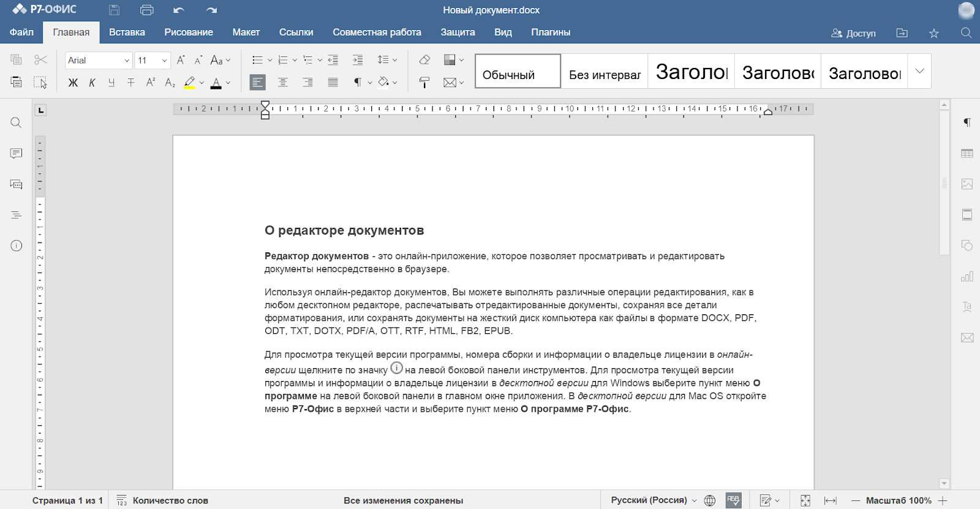Expand the bullet list options arrow
The height and width of the screenshot is (509, 980).
coord(269,60)
